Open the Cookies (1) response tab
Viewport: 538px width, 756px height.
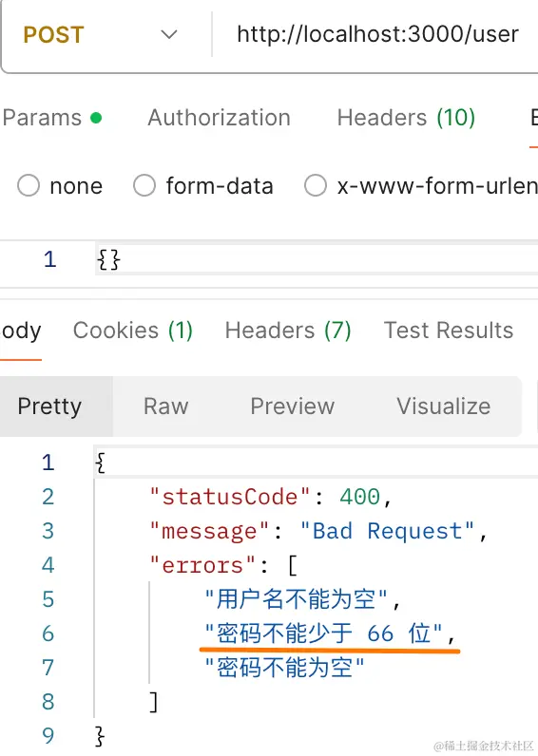coord(133,331)
